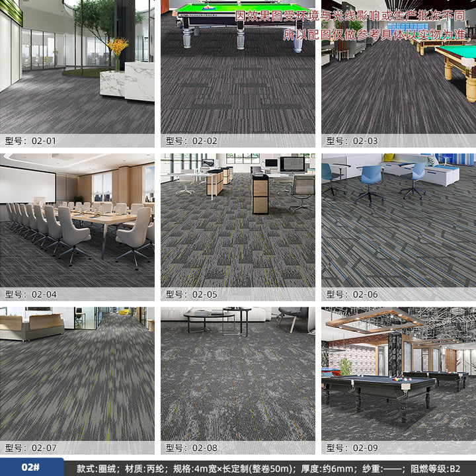The height and width of the screenshot is (476, 476).
Task: Click the 型号: 02-08 model label
Action: coord(192,448)
